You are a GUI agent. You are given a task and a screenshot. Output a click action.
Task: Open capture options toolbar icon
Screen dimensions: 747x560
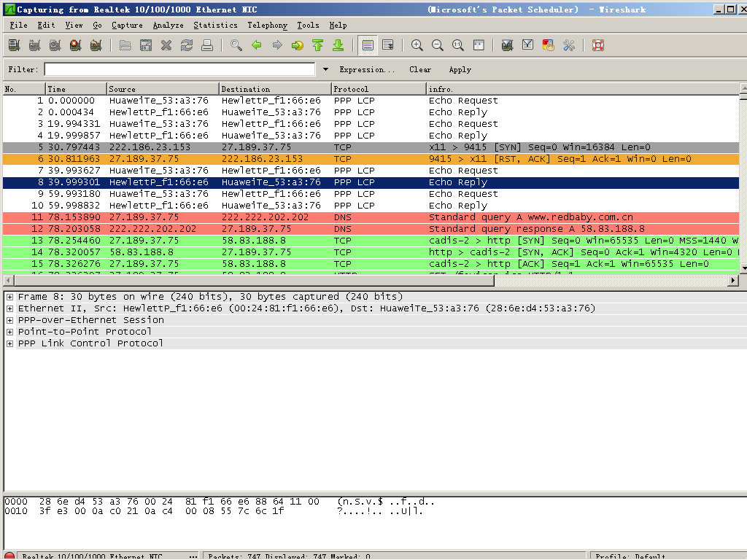[35, 45]
